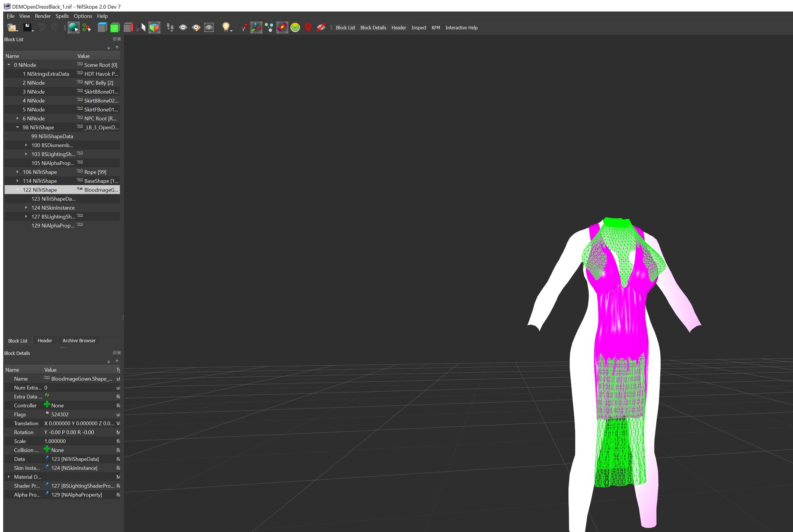
Task: Toggle the XYZ axes display
Action: [256, 28]
